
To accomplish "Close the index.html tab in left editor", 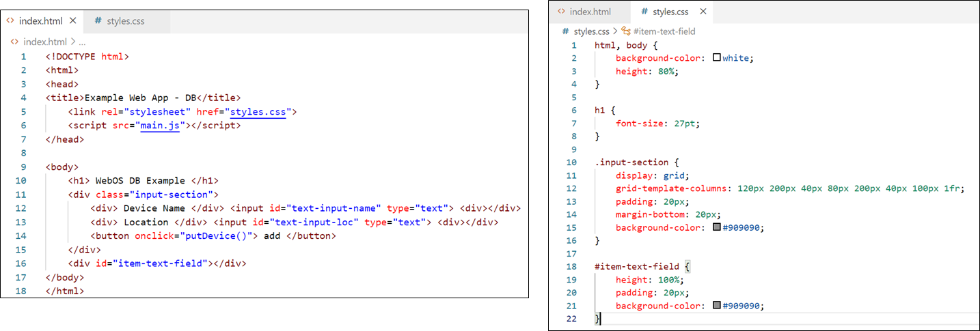I will 73,21.
